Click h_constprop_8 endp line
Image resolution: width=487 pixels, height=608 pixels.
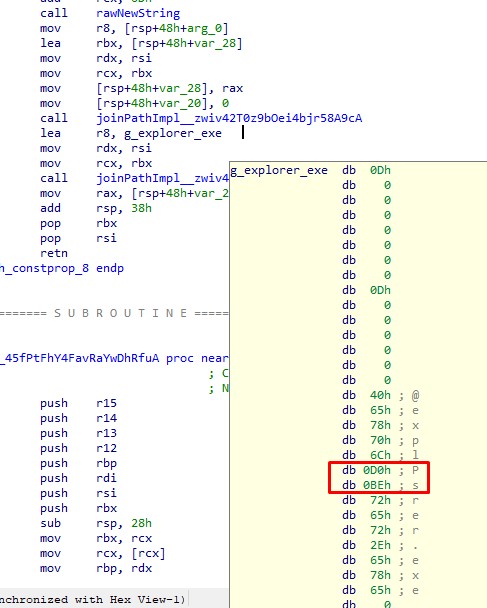coord(62,268)
